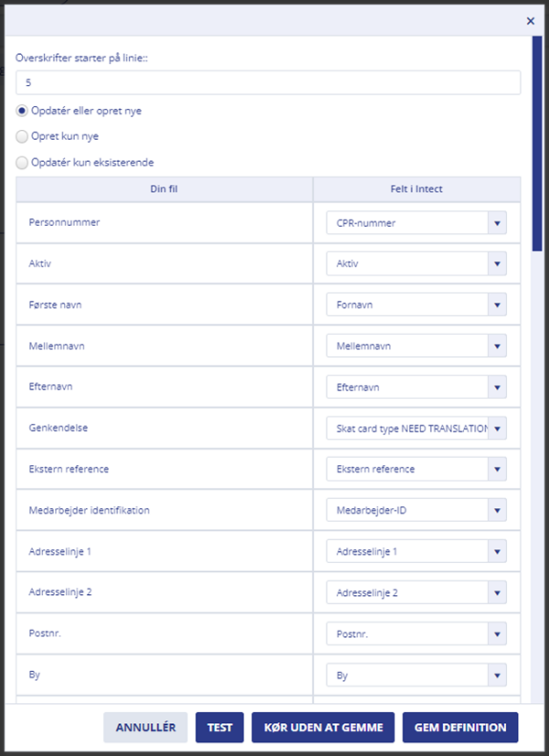Screen dimensions: 549x756
Task: Open dropdown arrow for Mellemnavn field
Action: [x=497, y=346]
